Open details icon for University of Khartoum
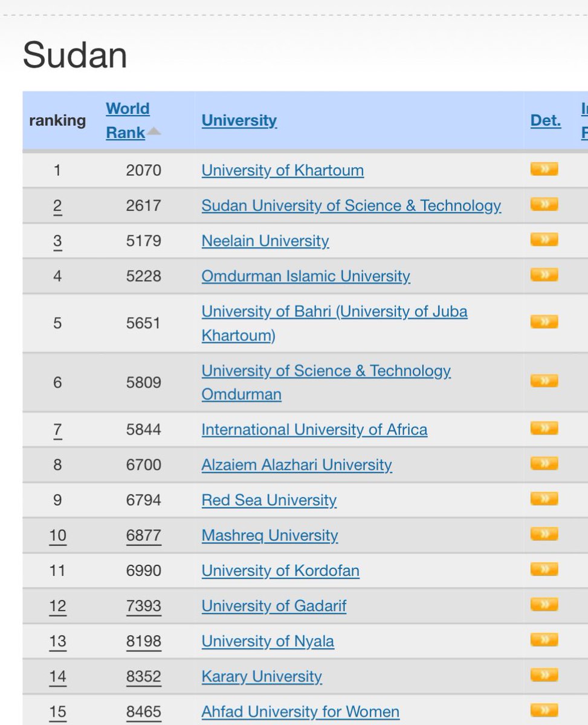588x725 pixels. point(544,169)
